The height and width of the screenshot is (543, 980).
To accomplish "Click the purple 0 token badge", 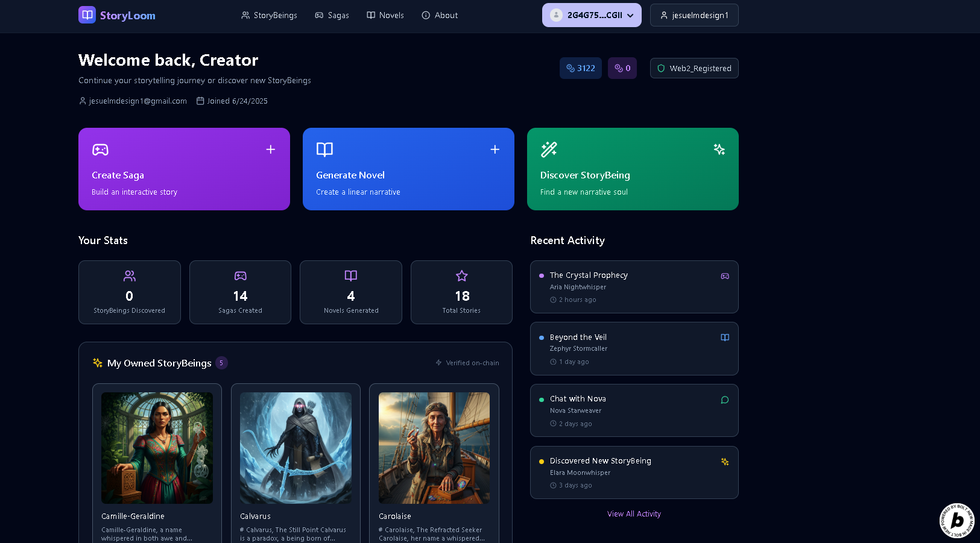I will coord(622,68).
